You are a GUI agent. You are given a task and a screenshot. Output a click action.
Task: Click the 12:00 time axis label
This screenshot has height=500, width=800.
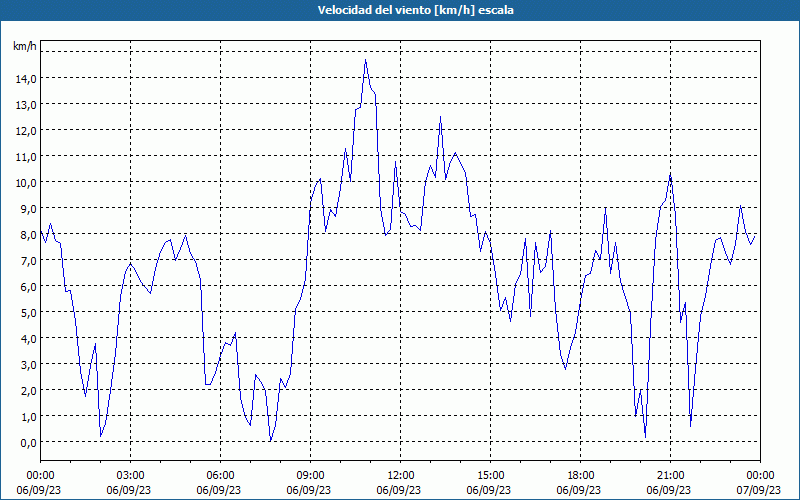tap(401, 476)
